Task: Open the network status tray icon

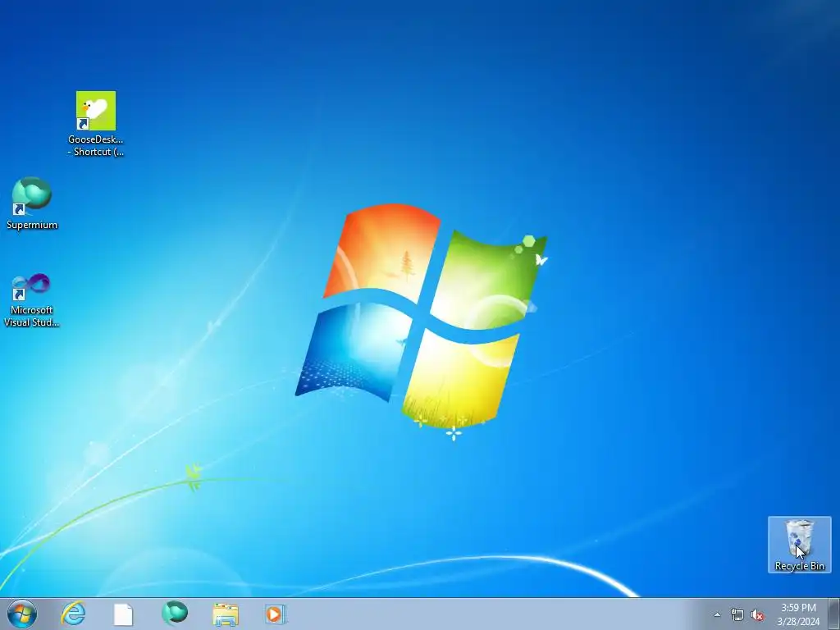Action: pos(737,615)
